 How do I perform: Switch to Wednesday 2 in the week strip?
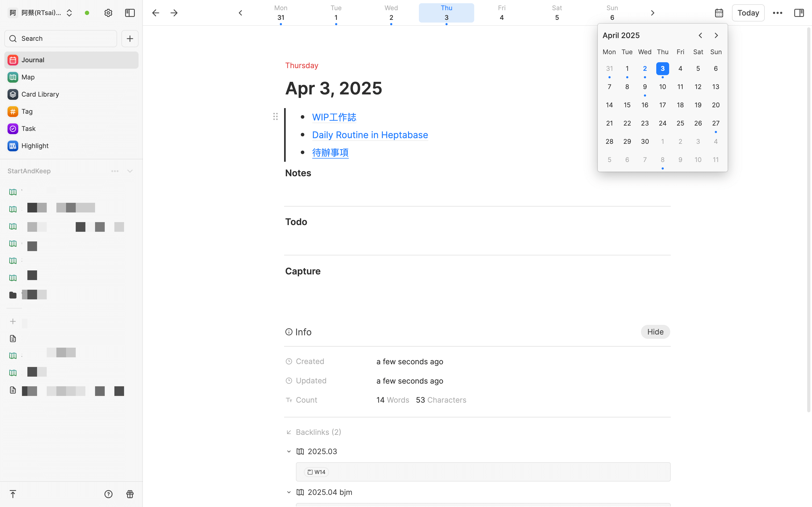coord(391,13)
